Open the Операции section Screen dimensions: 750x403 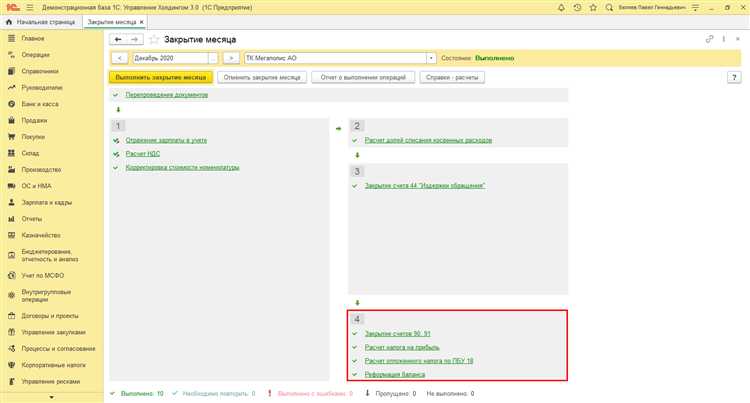[x=35, y=55]
